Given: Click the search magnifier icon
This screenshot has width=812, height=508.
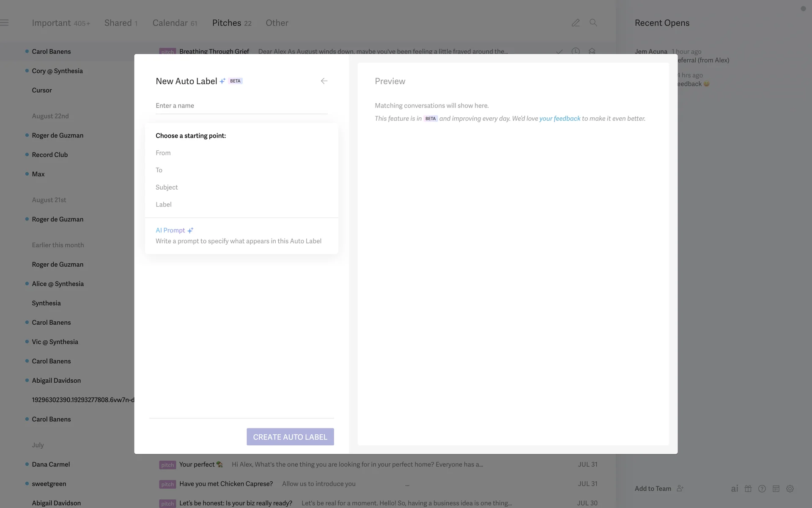Looking at the screenshot, I should (593, 23).
